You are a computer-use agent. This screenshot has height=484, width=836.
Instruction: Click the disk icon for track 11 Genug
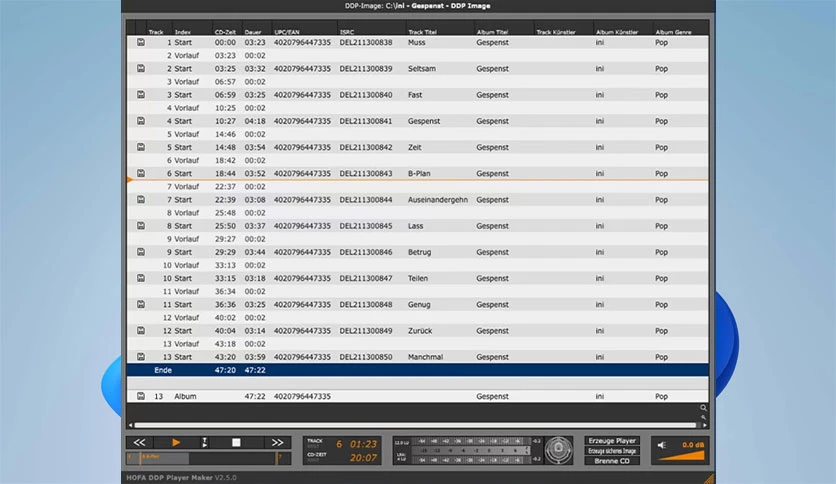(x=141, y=304)
